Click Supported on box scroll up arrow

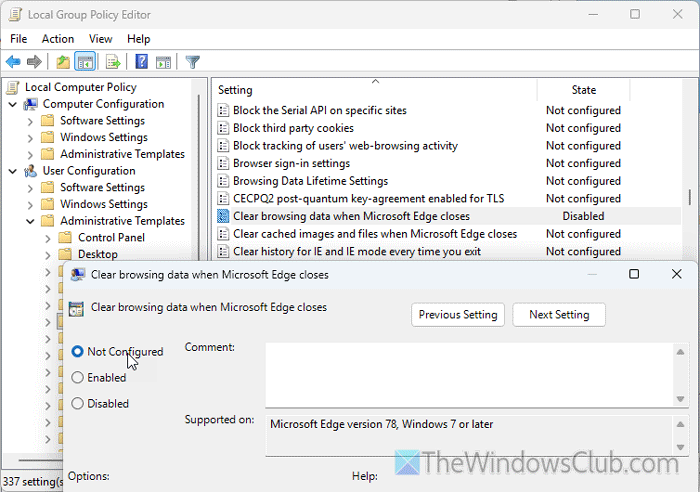click(x=680, y=425)
